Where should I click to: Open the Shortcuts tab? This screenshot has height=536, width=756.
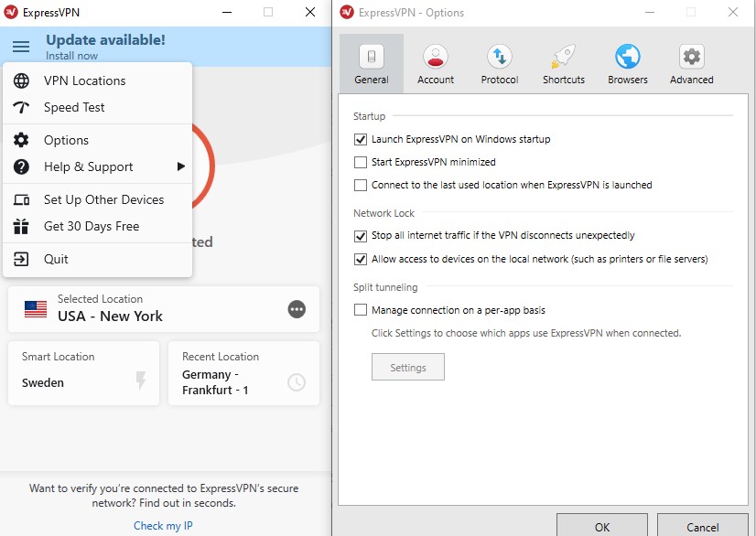(564, 64)
